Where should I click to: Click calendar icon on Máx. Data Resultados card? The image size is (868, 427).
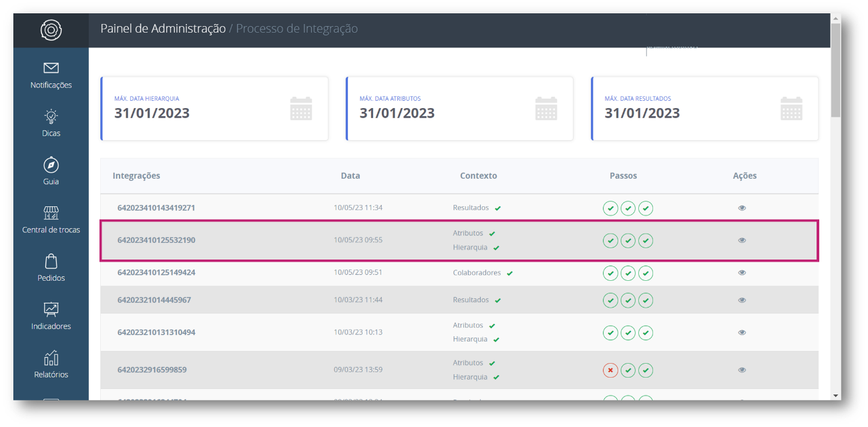791,108
